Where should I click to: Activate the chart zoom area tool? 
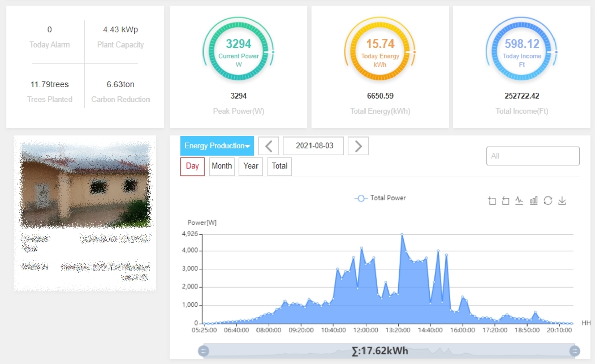pyautogui.click(x=492, y=201)
